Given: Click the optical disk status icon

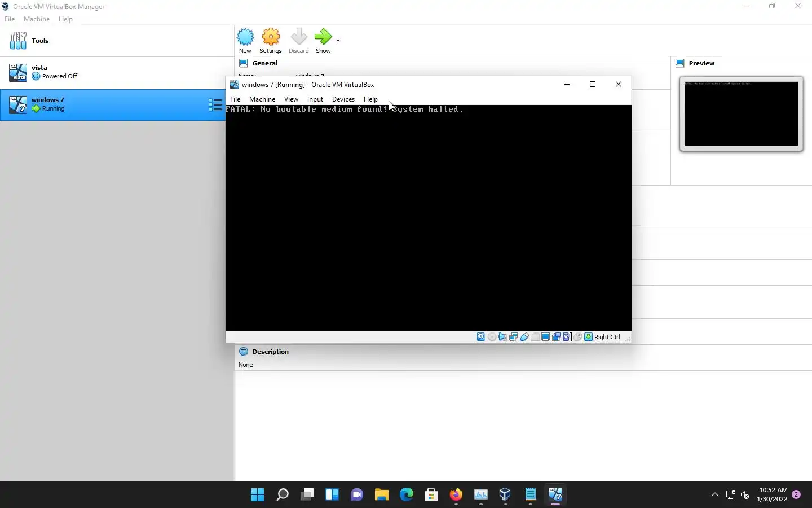Looking at the screenshot, I should click(x=492, y=337).
